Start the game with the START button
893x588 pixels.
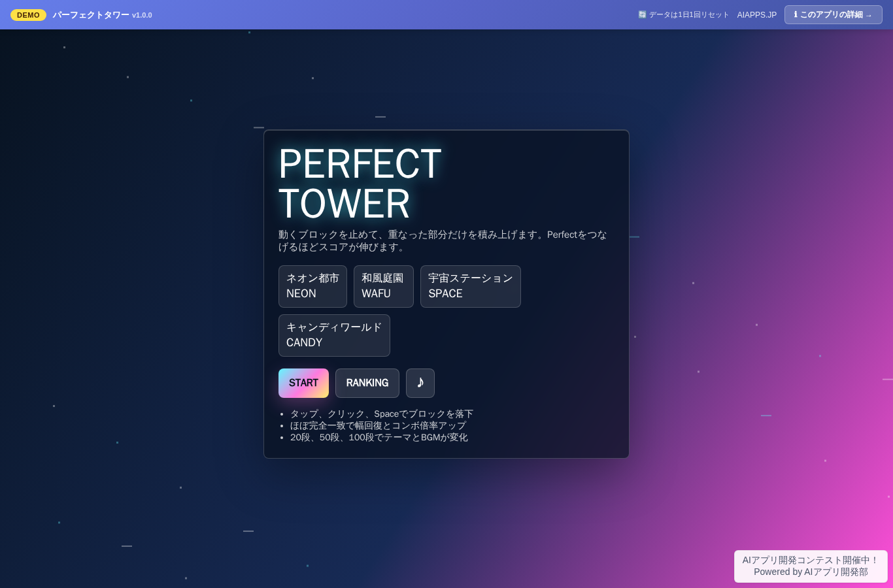point(303,383)
